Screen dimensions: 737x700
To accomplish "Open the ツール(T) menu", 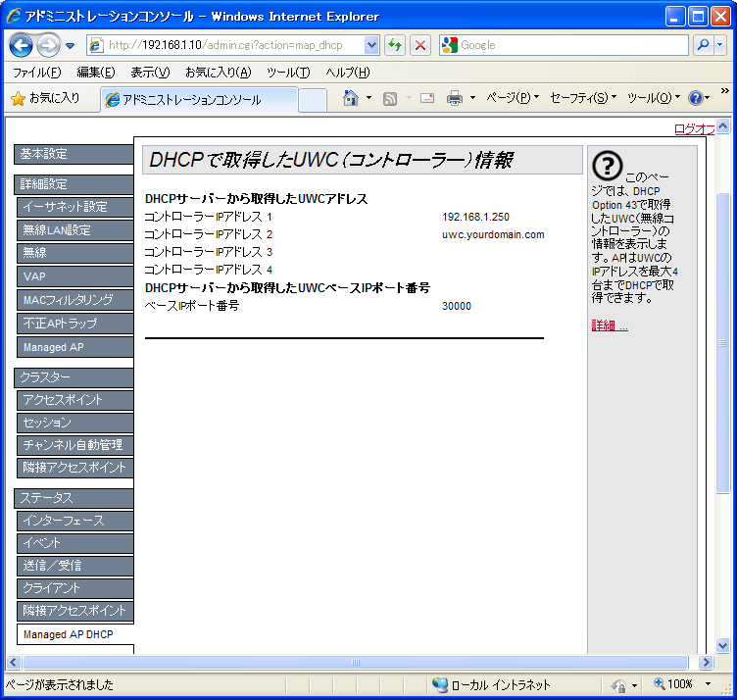I will pos(288,73).
